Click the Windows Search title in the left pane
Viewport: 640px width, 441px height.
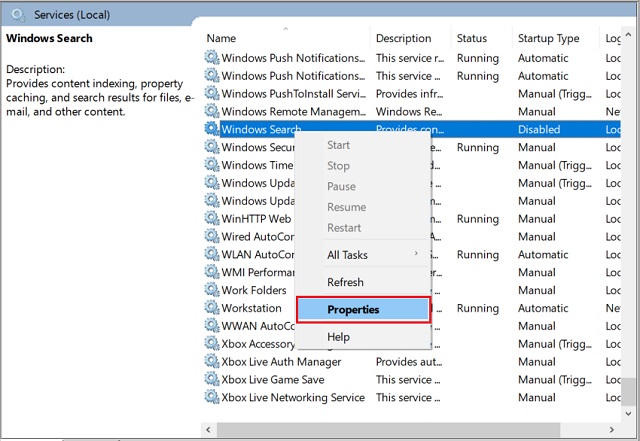[x=49, y=38]
